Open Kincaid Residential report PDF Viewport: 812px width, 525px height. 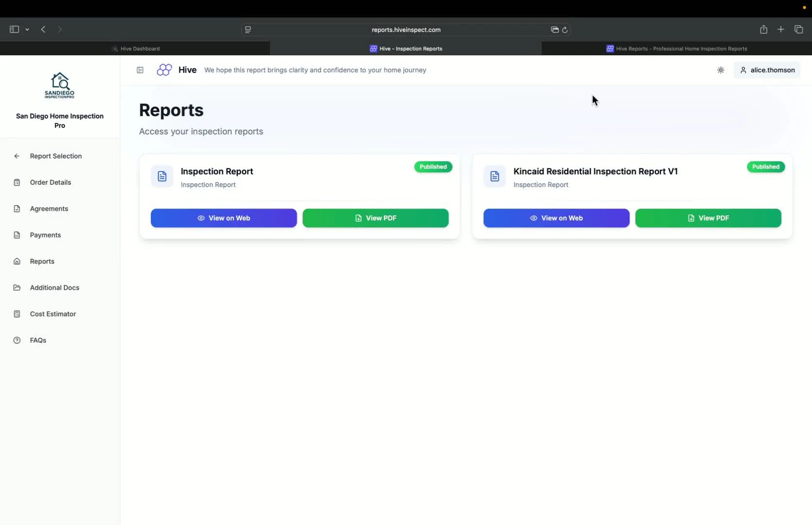tap(708, 218)
